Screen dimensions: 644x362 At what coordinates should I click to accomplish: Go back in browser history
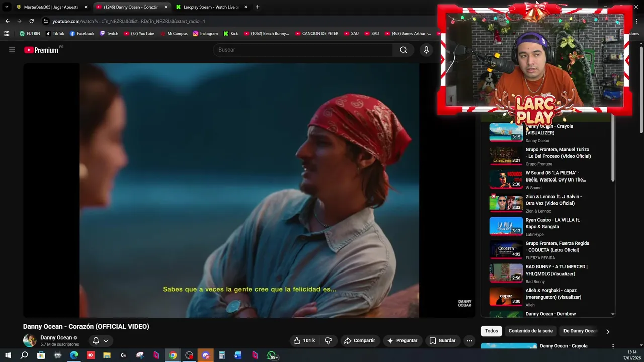pos(7,21)
